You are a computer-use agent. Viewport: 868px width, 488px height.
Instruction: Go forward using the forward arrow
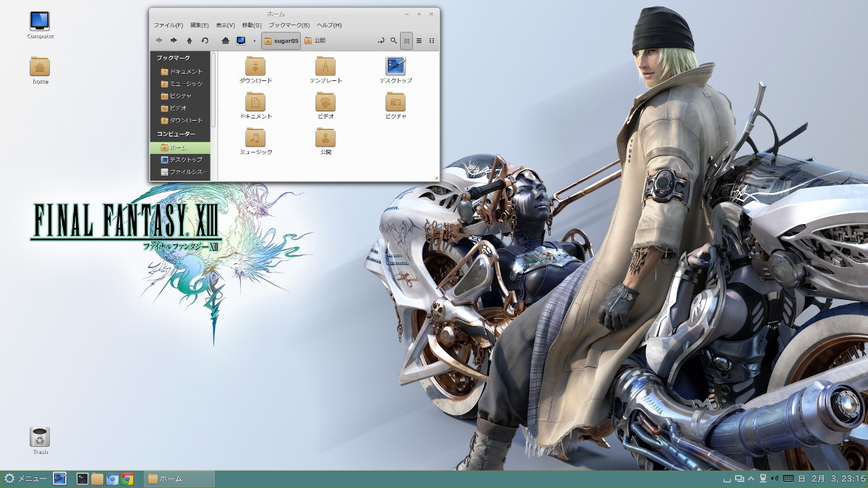click(x=174, y=40)
